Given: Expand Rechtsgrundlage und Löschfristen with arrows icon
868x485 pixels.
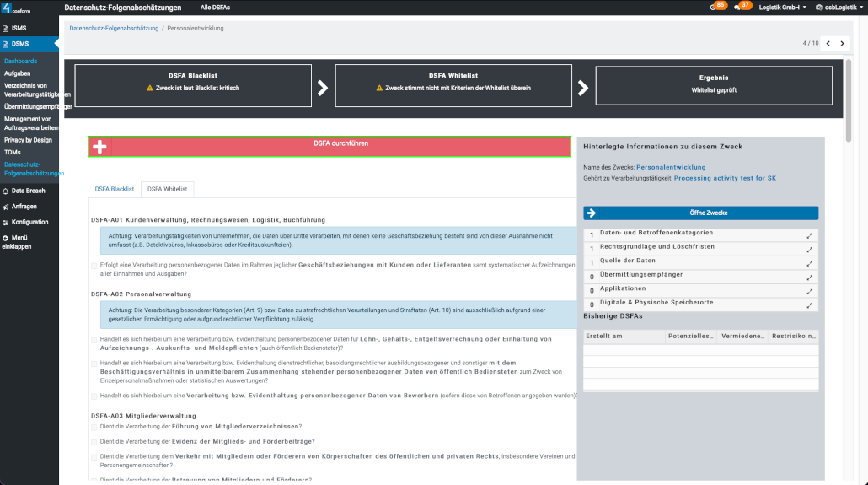Looking at the screenshot, I should coord(810,249).
